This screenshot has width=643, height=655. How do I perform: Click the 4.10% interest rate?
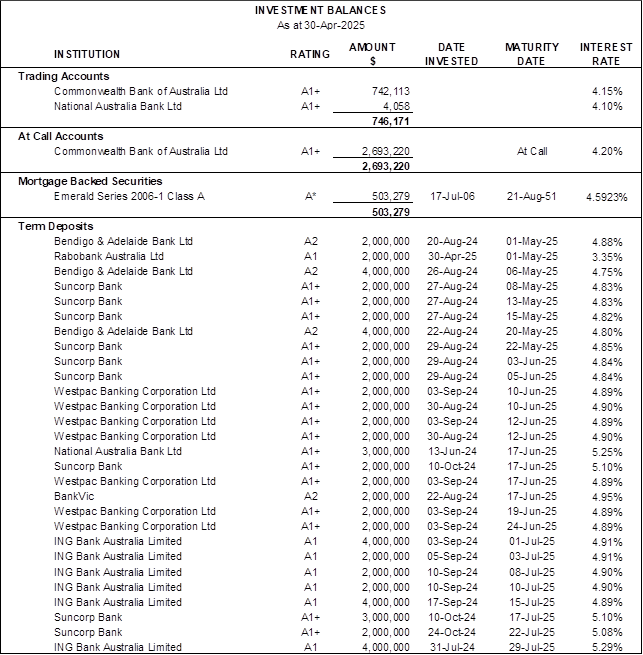607,106
